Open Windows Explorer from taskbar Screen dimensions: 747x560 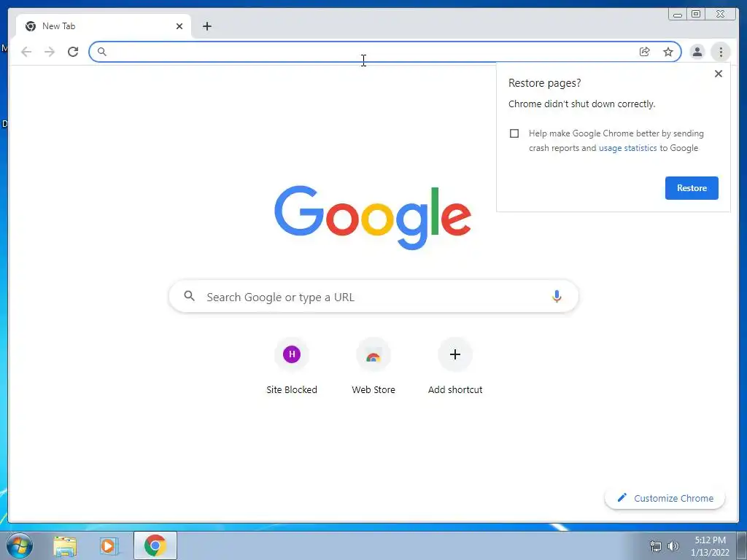65,546
